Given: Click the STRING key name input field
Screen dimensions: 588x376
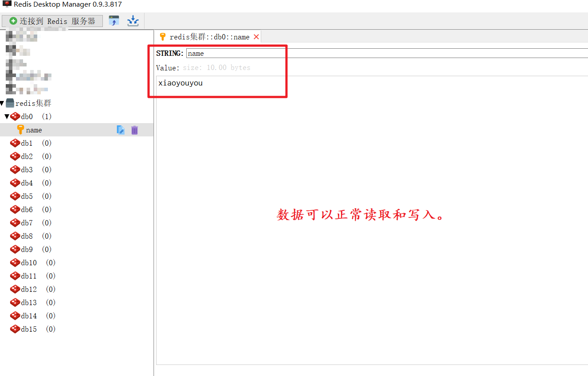Looking at the screenshot, I should point(387,53).
